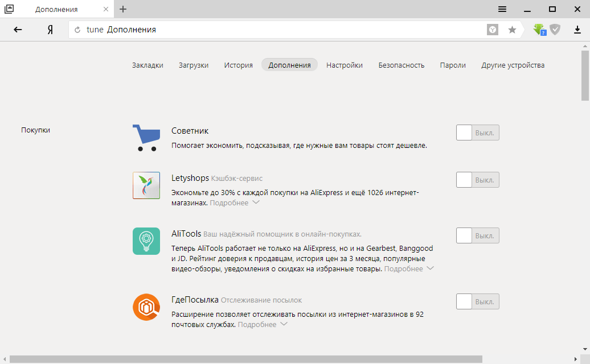Click the Yandex Я logo in toolbar
This screenshot has height=364, width=590.
coord(50,29)
